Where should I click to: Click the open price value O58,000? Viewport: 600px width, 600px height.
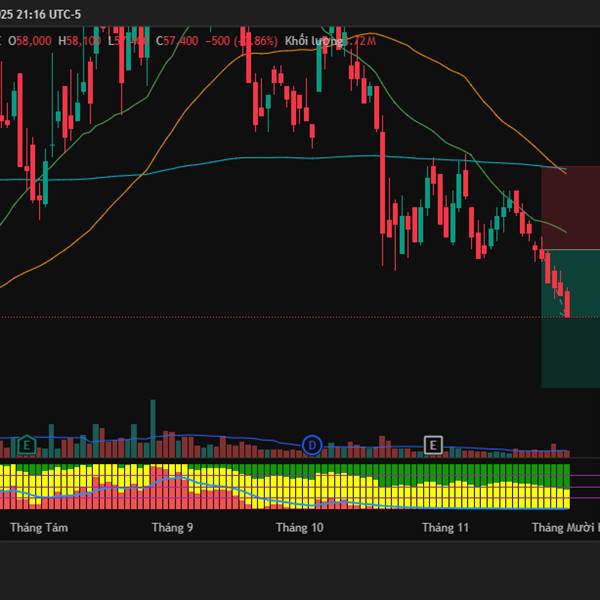click(30, 41)
